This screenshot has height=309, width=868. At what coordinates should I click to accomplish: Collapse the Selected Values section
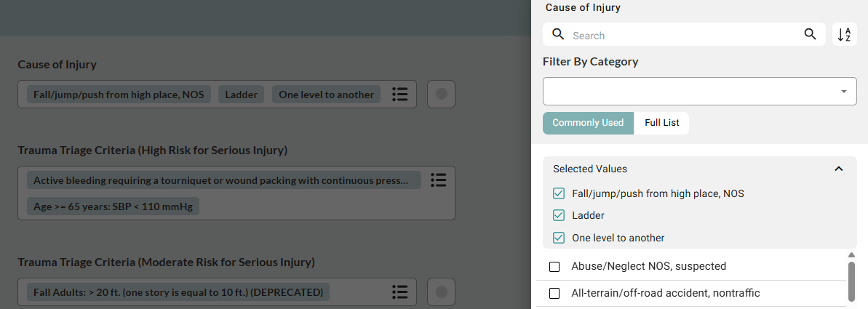[838, 169]
